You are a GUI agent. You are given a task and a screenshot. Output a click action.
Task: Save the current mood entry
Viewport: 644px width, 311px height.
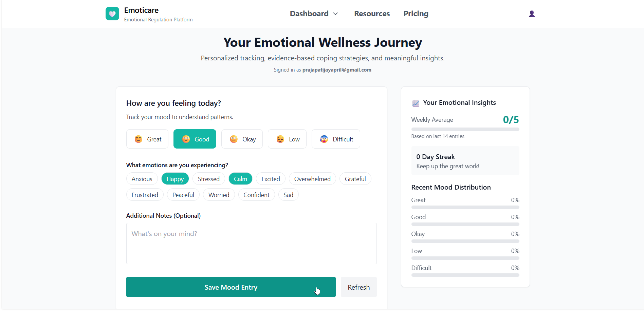pos(231,287)
